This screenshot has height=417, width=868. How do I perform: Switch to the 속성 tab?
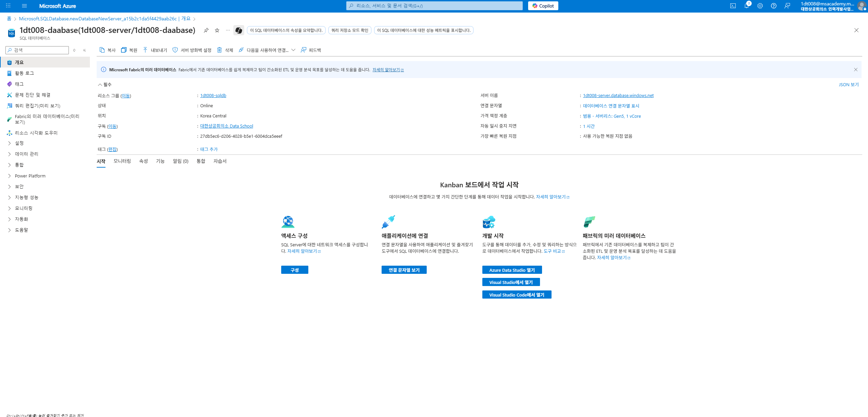point(143,161)
